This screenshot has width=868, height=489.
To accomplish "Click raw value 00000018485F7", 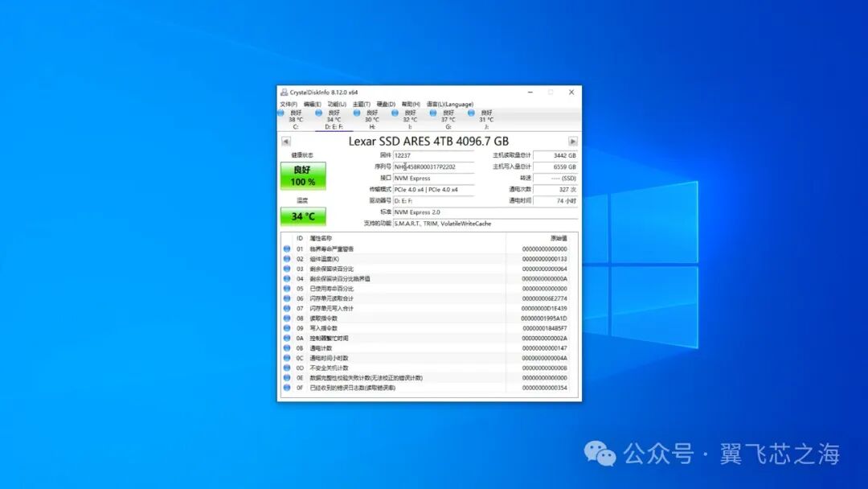I will click(545, 328).
